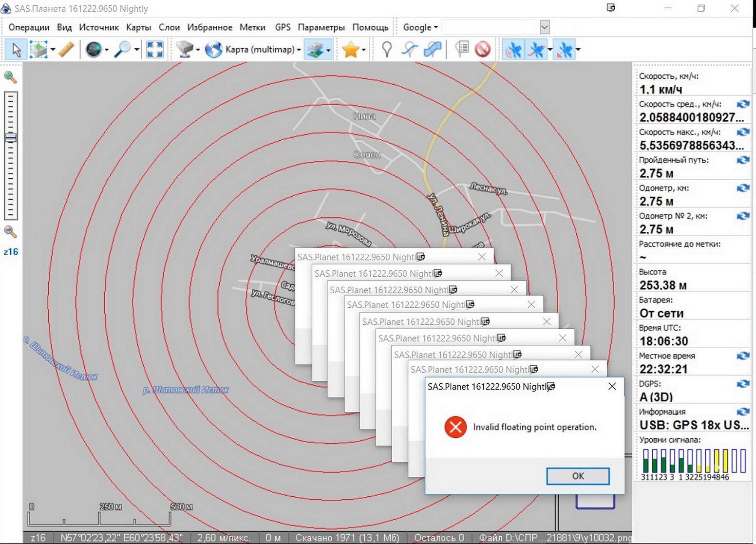Click the add placemark pin icon
This screenshot has height=544, width=756.
pyautogui.click(x=387, y=50)
